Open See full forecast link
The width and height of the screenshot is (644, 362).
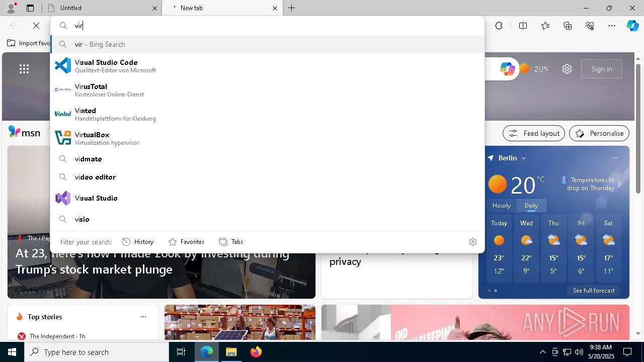594,291
